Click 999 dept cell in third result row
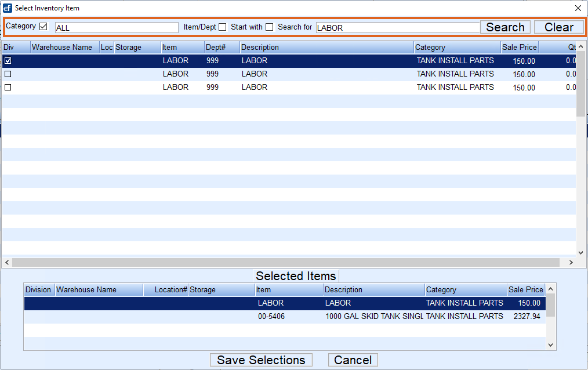The width and height of the screenshot is (588, 370). (212, 88)
